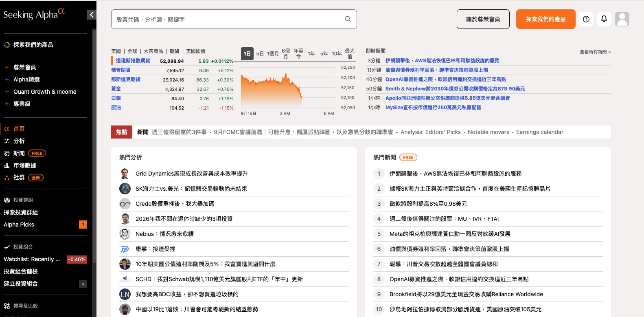Open the 道瓊斯指數期貨 quote
Screen dimensions: 644x317
coord(133,61)
